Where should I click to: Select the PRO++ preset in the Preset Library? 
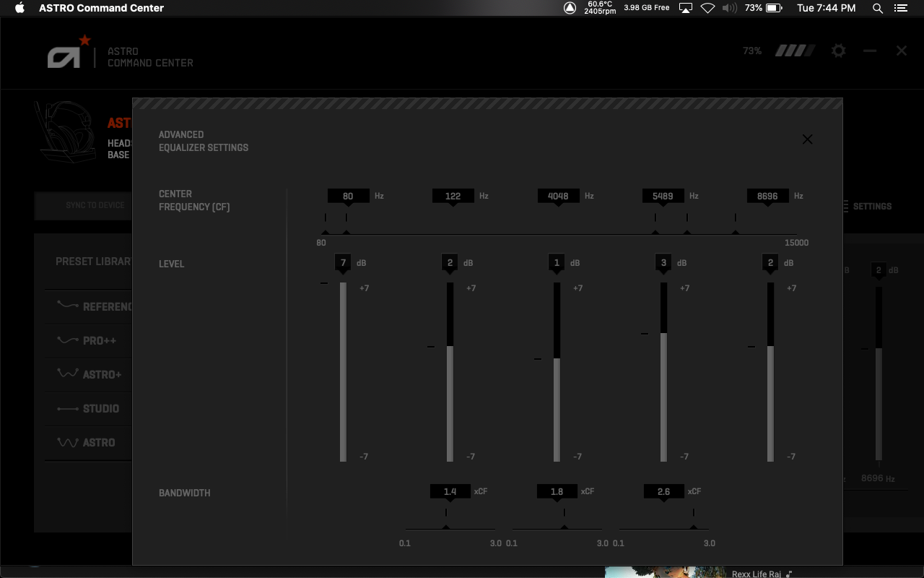(89, 340)
